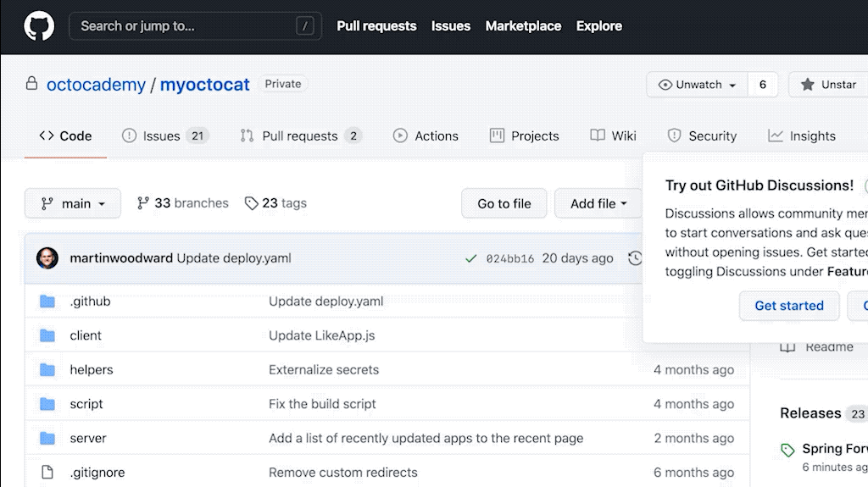
Task: Open the myoctocat repository link
Action: [205, 85]
